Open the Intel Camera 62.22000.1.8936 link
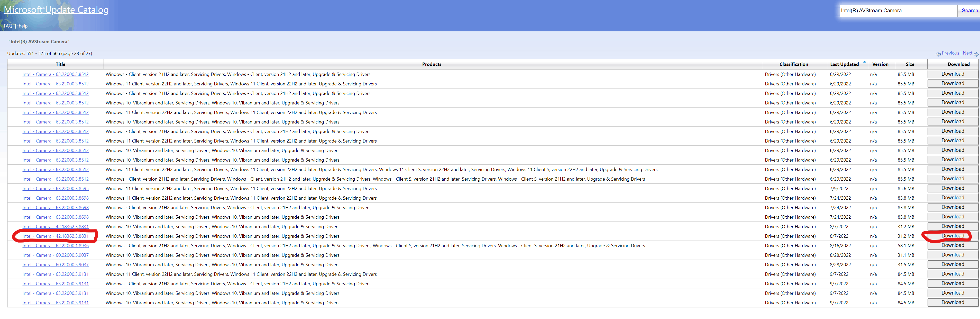980x319 pixels. click(x=56, y=245)
